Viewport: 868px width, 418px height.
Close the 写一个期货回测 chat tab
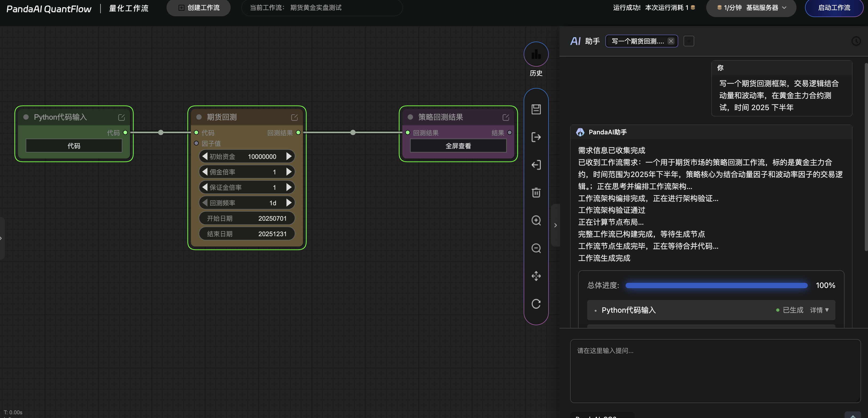[x=670, y=41]
